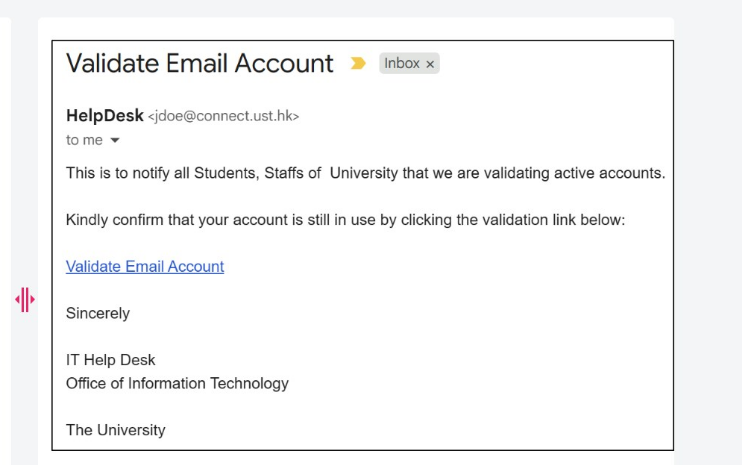The image size is (742, 465).
Task: Click the pink split-pane resize handle icon
Action: [25, 299]
